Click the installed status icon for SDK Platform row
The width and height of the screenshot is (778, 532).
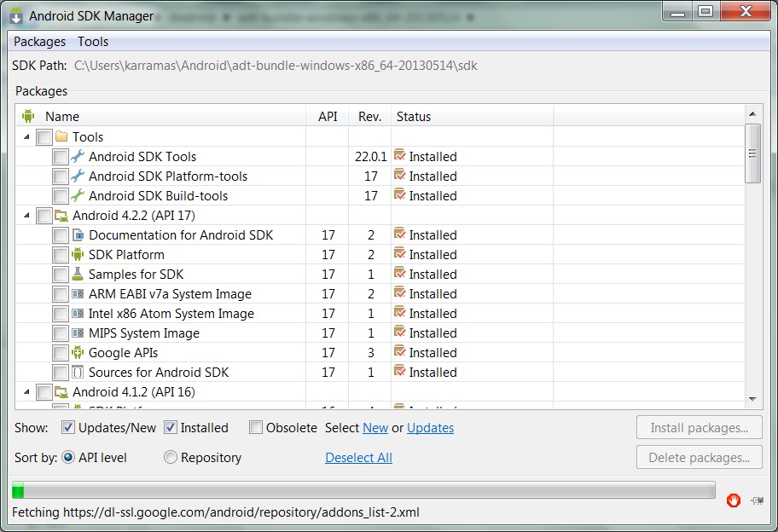point(400,254)
